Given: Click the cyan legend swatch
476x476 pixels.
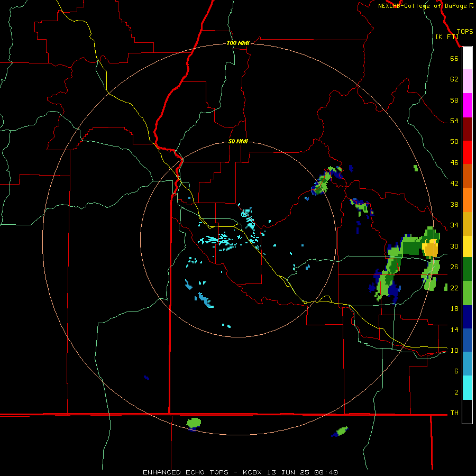Looking at the screenshot, I should click(467, 388).
